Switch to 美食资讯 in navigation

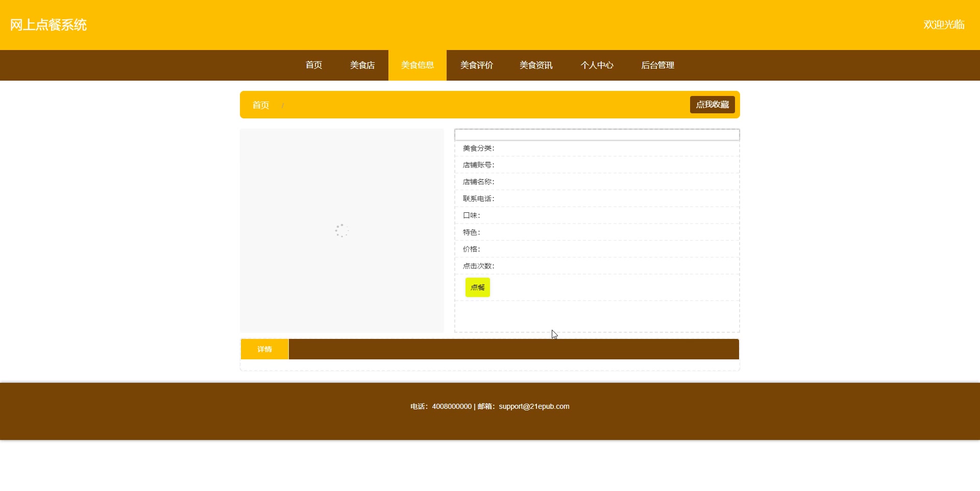click(536, 65)
